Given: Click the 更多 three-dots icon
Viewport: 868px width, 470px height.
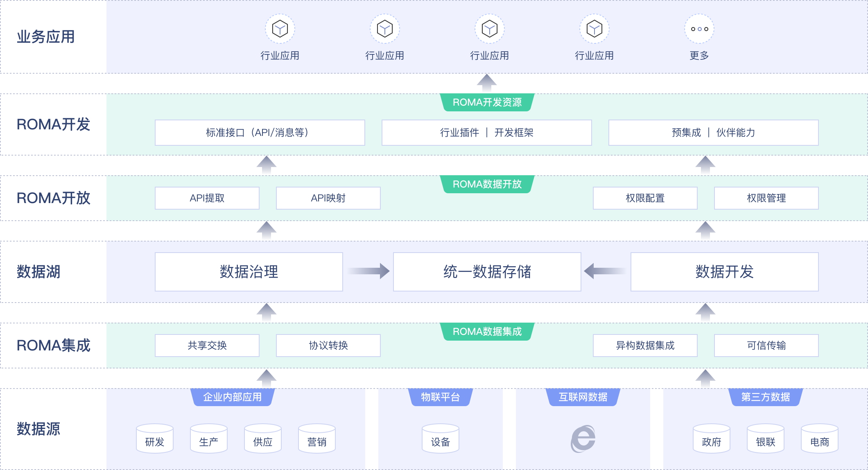Looking at the screenshot, I should point(699,29).
